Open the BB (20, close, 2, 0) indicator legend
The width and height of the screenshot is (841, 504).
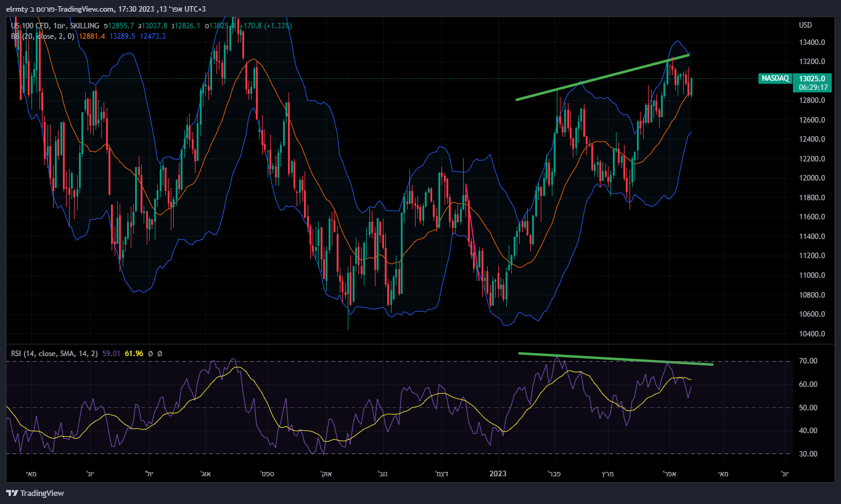42,36
